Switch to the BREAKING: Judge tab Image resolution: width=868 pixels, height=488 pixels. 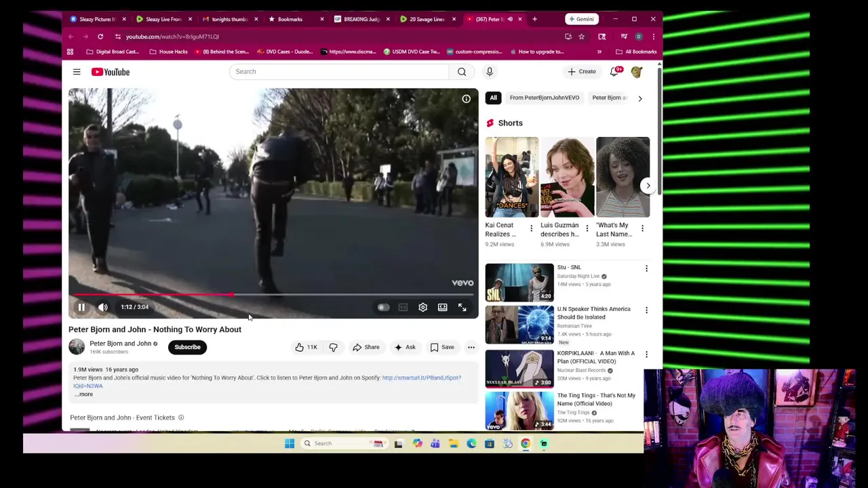361,19
